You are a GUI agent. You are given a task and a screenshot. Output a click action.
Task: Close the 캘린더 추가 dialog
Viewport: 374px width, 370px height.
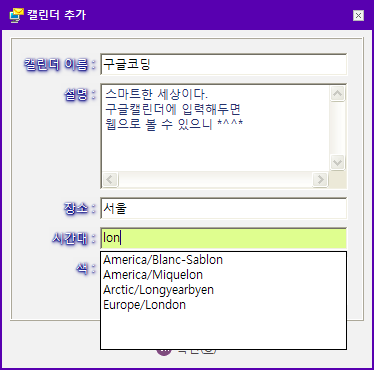358,15
